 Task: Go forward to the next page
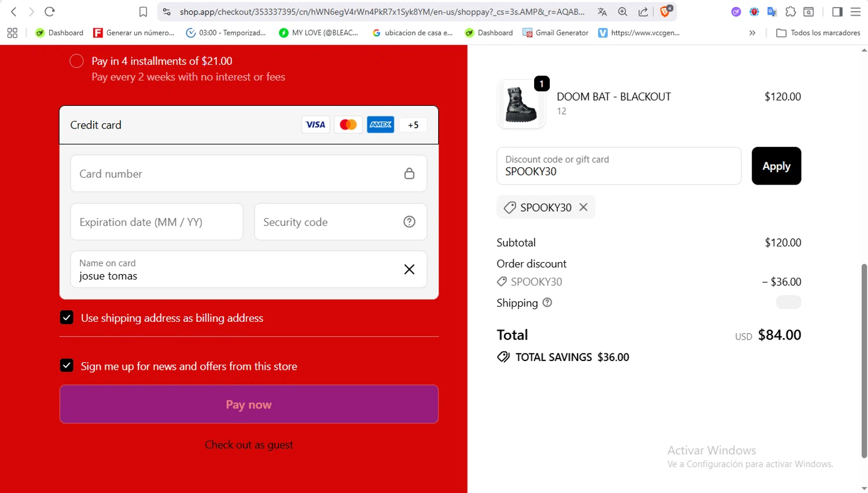(31, 12)
